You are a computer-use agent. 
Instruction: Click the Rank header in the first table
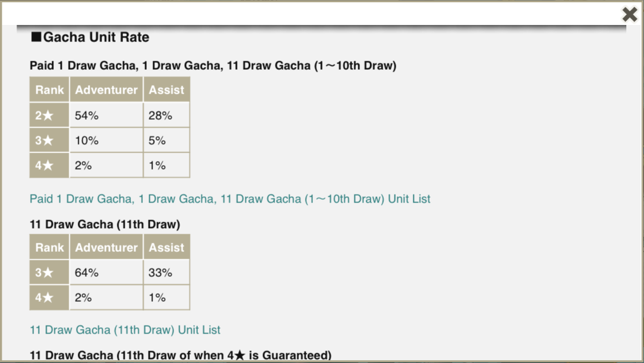(x=49, y=90)
